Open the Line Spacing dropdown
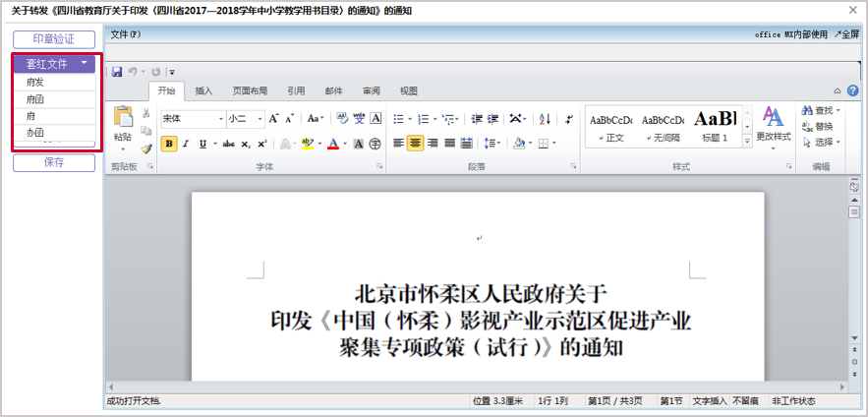 (x=492, y=144)
